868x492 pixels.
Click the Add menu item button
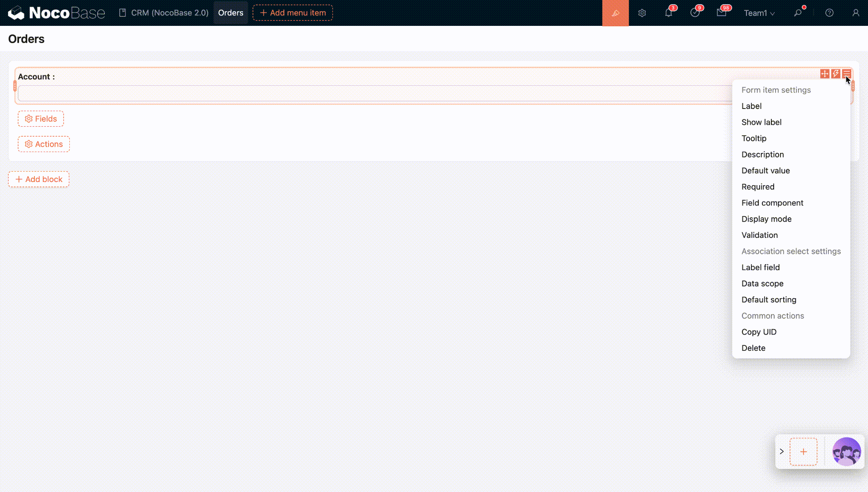(293, 13)
